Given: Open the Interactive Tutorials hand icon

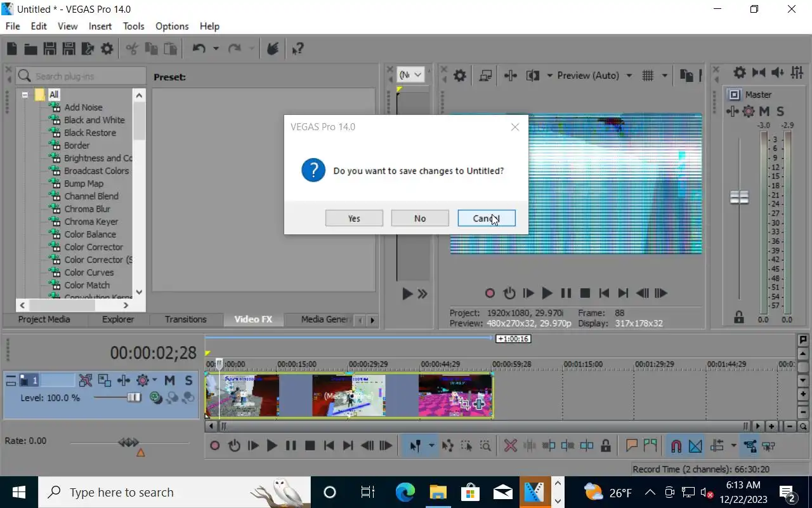Looking at the screenshot, I should [273, 48].
